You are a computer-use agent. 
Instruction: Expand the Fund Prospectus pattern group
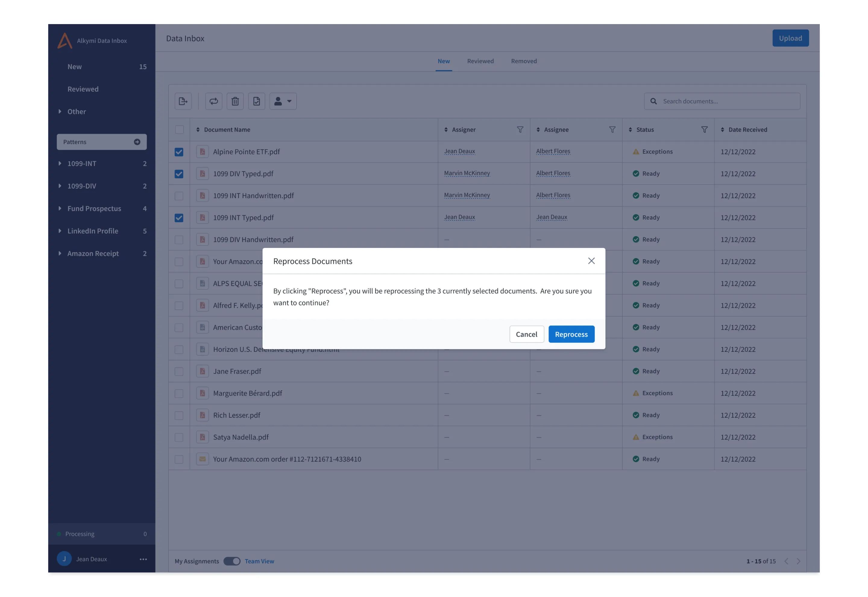[59, 208]
